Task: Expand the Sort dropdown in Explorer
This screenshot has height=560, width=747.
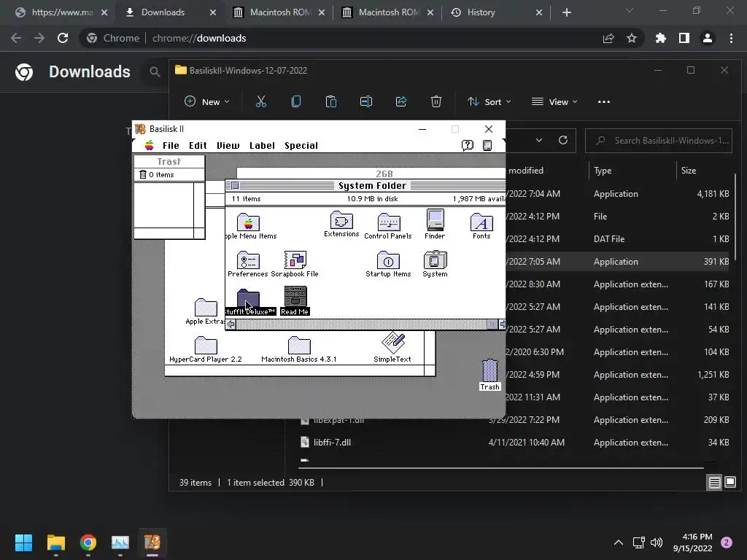Action: (489, 102)
